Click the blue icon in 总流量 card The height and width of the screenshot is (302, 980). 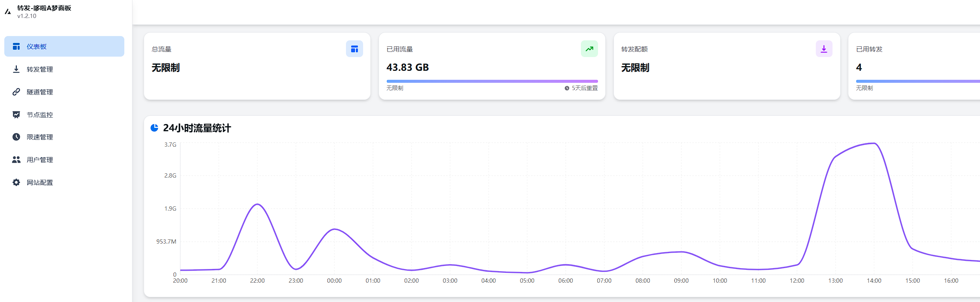click(354, 49)
